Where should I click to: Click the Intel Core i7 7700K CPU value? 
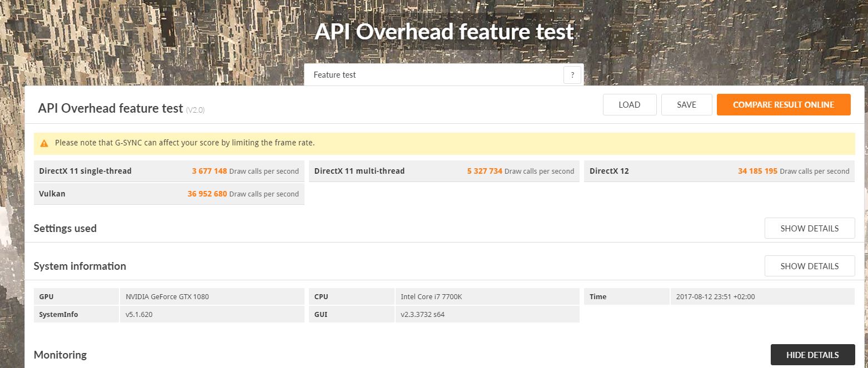431,296
